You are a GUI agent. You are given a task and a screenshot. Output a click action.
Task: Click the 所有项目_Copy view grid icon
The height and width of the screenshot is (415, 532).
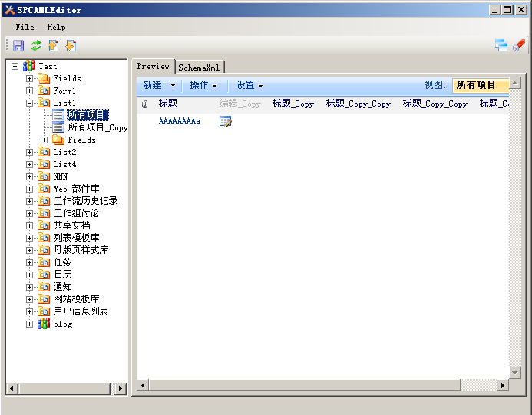tap(58, 127)
